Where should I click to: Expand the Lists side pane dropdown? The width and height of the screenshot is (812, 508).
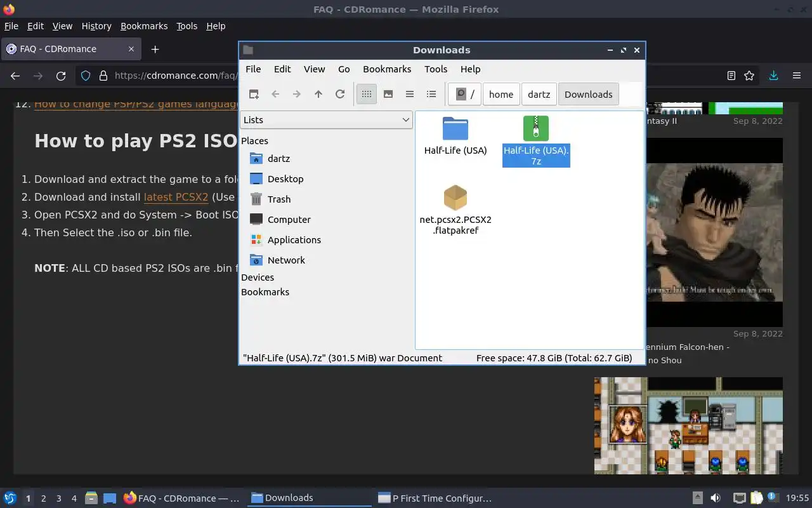[x=326, y=119]
